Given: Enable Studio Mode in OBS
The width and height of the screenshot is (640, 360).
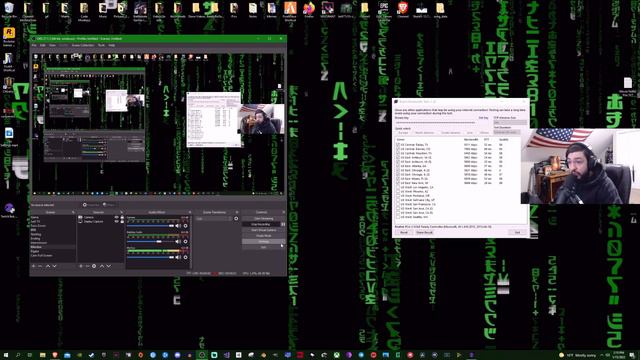Looking at the screenshot, I should point(263,236).
